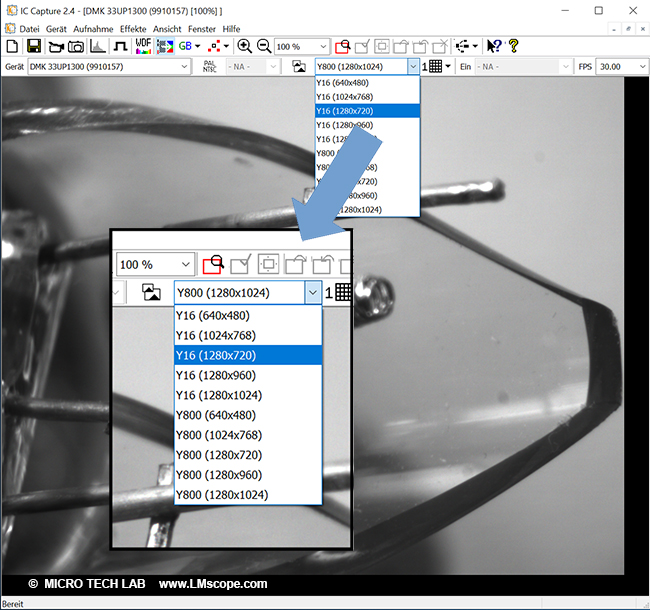The width and height of the screenshot is (650, 610).
Task: Open the Effekte menu
Action: pos(132,30)
